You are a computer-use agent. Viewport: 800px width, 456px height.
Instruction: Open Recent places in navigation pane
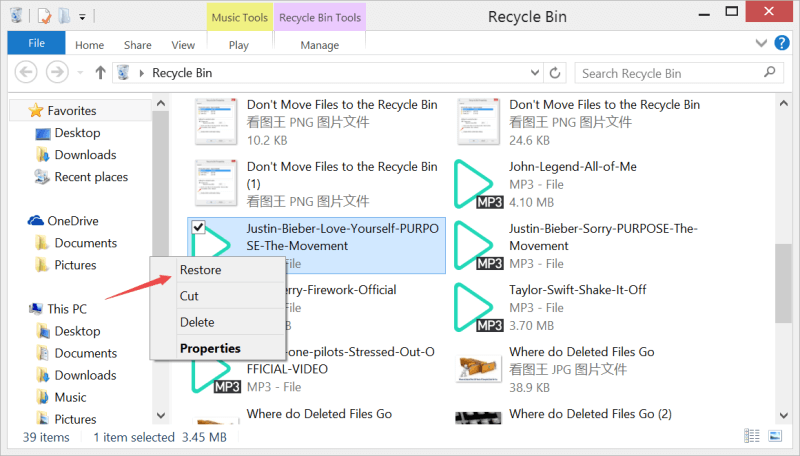91,177
